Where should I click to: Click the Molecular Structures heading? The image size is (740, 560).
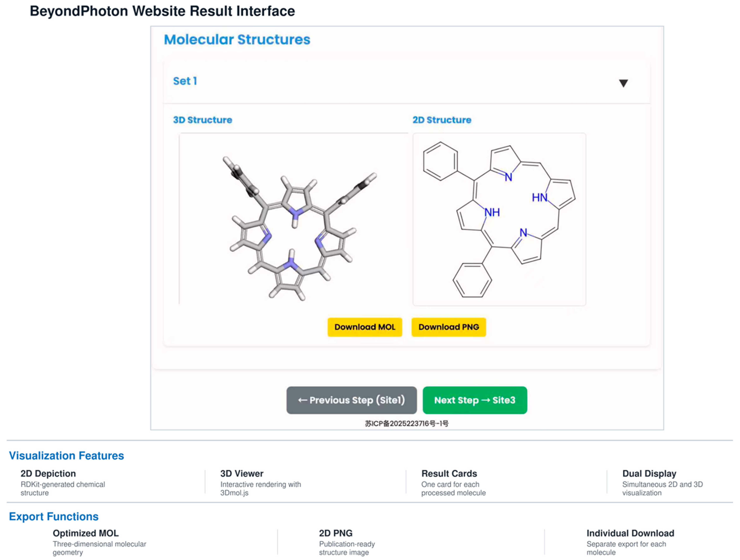tap(237, 39)
